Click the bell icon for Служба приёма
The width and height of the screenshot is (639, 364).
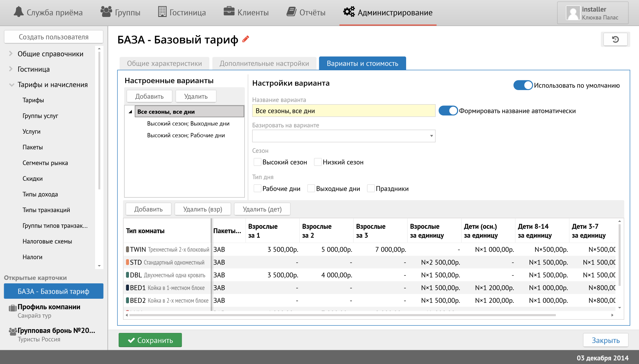19,12
